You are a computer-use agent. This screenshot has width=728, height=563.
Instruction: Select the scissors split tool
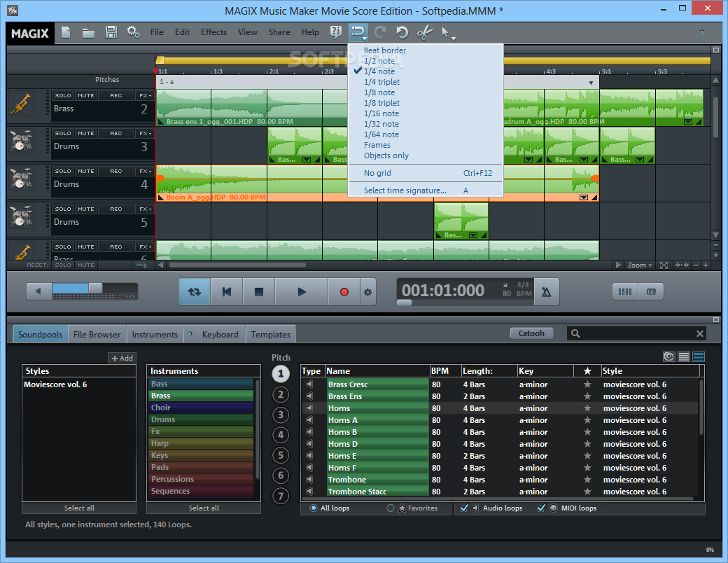(424, 32)
